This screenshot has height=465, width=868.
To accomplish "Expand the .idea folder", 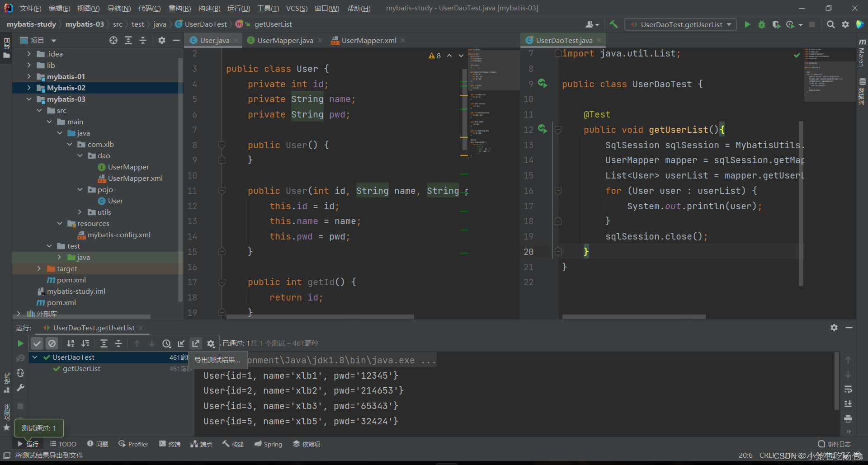I will (x=29, y=54).
